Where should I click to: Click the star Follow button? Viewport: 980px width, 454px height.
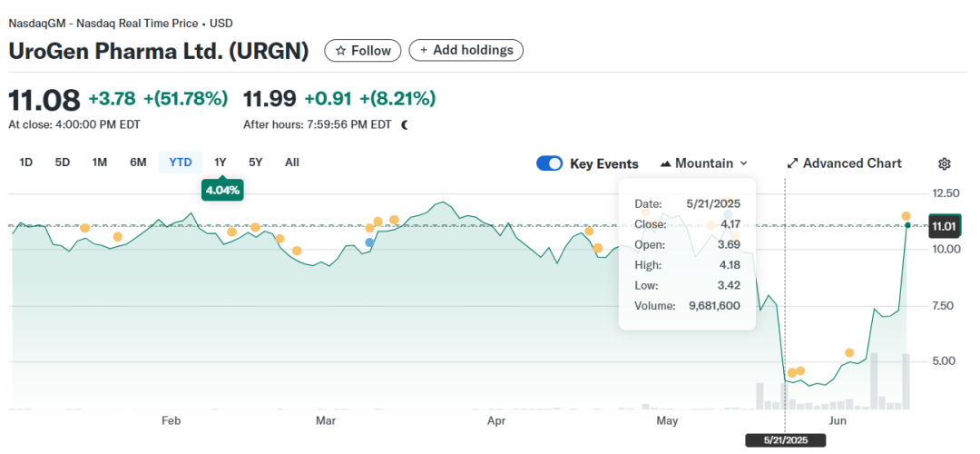(362, 51)
